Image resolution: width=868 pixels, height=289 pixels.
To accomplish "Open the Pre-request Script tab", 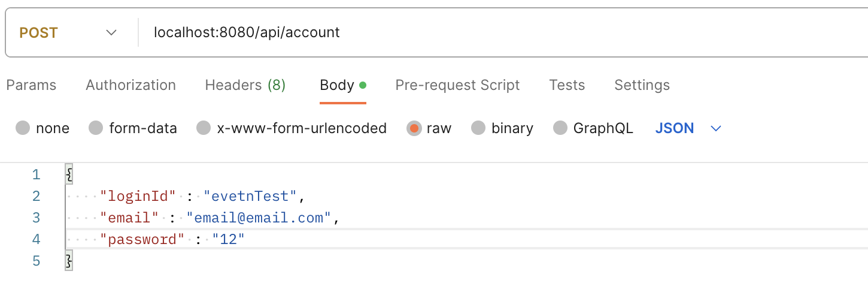I will click(x=457, y=85).
